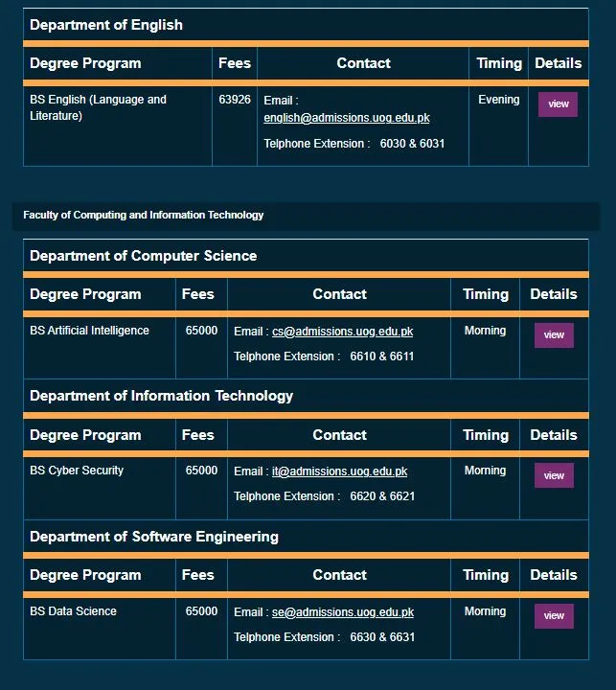
Task: Click Details header in English table
Action: point(558,63)
